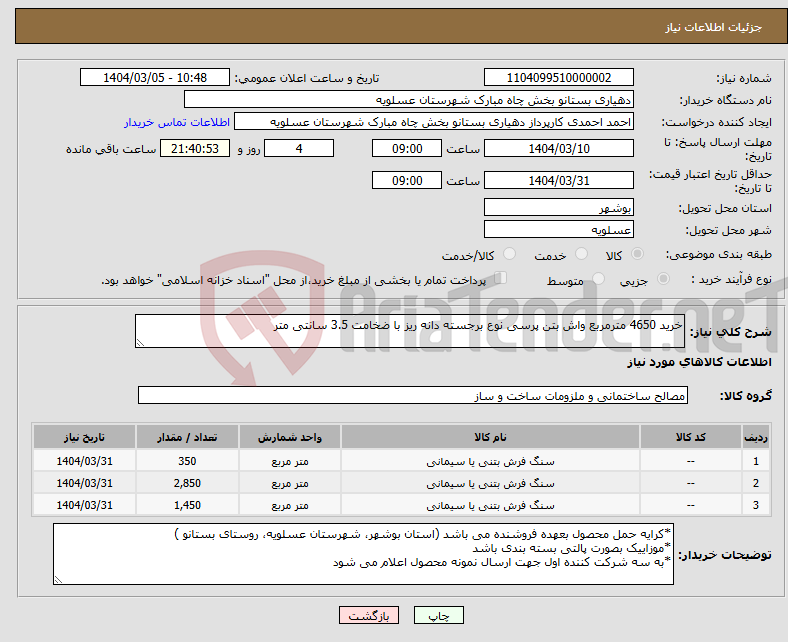The image size is (788, 642).
Task: Click the تعداد / مقدار column header
Action: pyautogui.click(x=187, y=437)
